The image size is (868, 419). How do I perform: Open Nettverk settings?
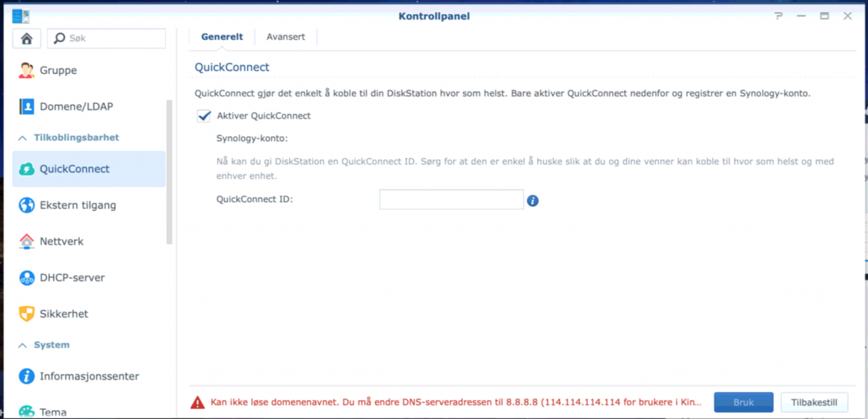(89, 241)
